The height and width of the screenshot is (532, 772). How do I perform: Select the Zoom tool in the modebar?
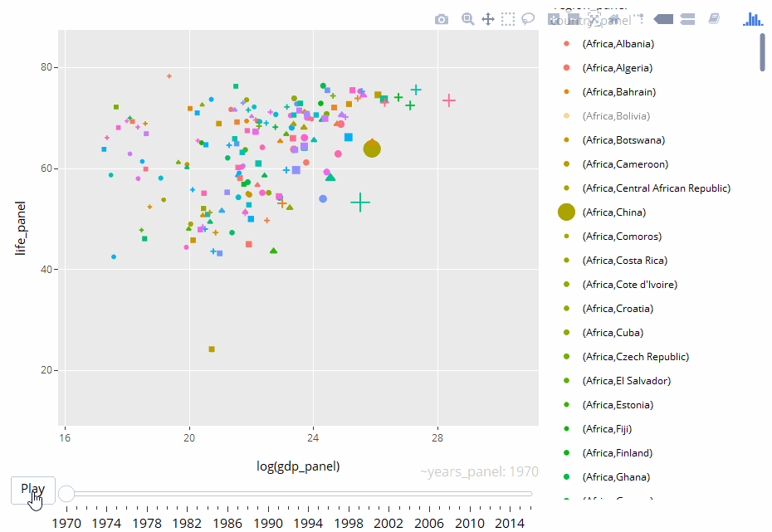[467, 18]
